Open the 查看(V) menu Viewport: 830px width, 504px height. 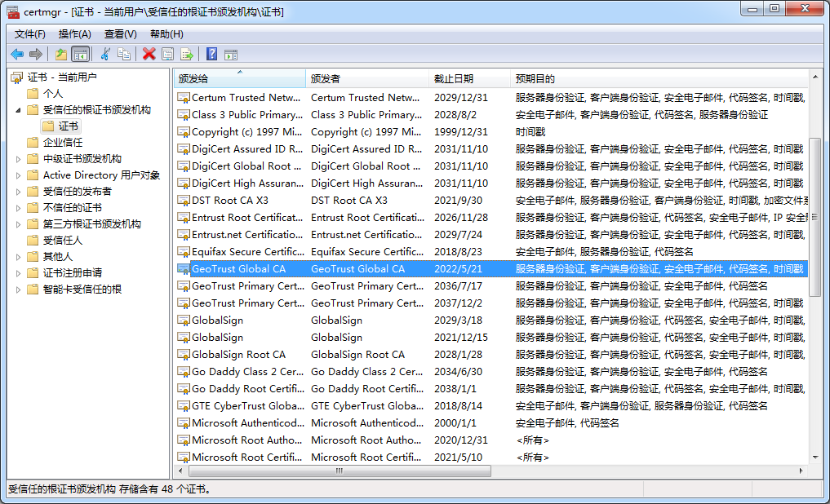(x=121, y=34)
